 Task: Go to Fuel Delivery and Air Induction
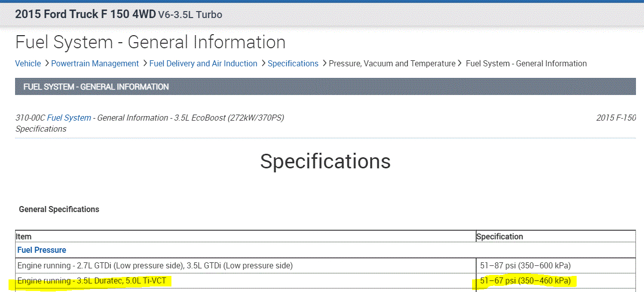tap(203, 63)
